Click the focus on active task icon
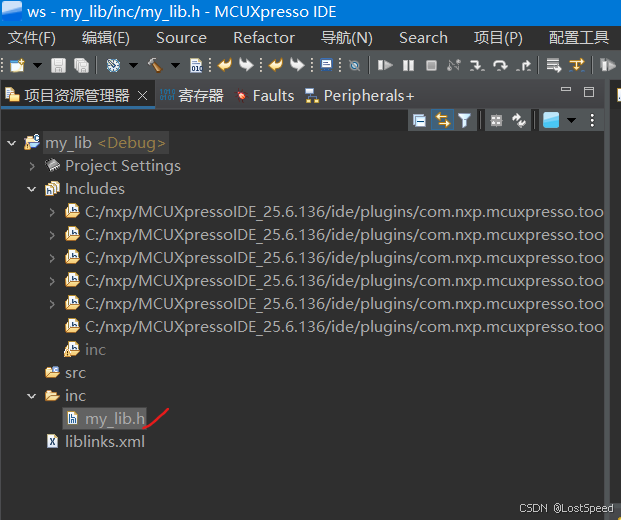 tap(496, 120)
